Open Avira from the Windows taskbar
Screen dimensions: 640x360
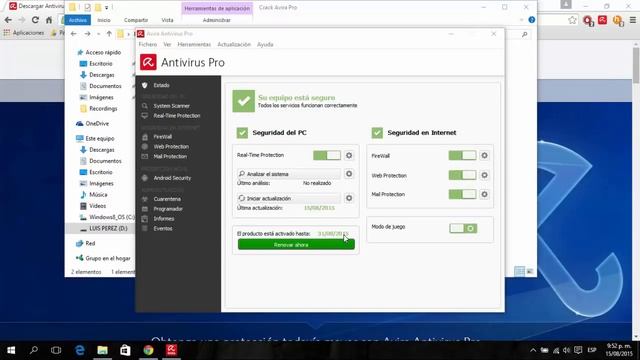point(171,350)
